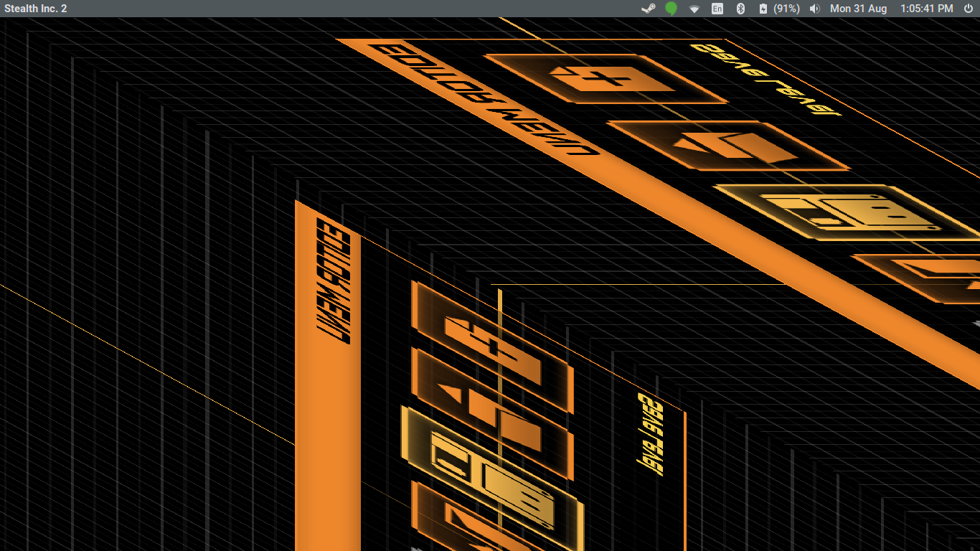Click the yellow level 9/98 counter in the flat upper copy
Screen dimensions: 980x551
765,78
